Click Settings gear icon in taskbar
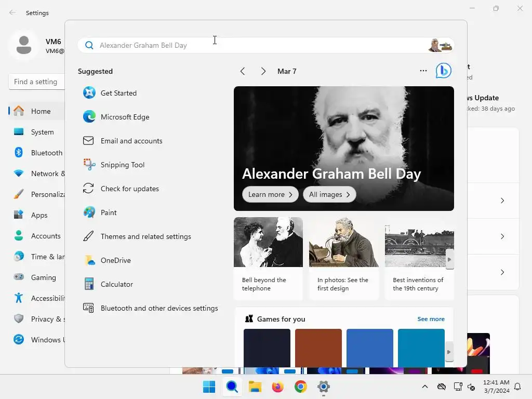This screenshot has width=532, height=399. pyautogui.click(x=323, y=387)
